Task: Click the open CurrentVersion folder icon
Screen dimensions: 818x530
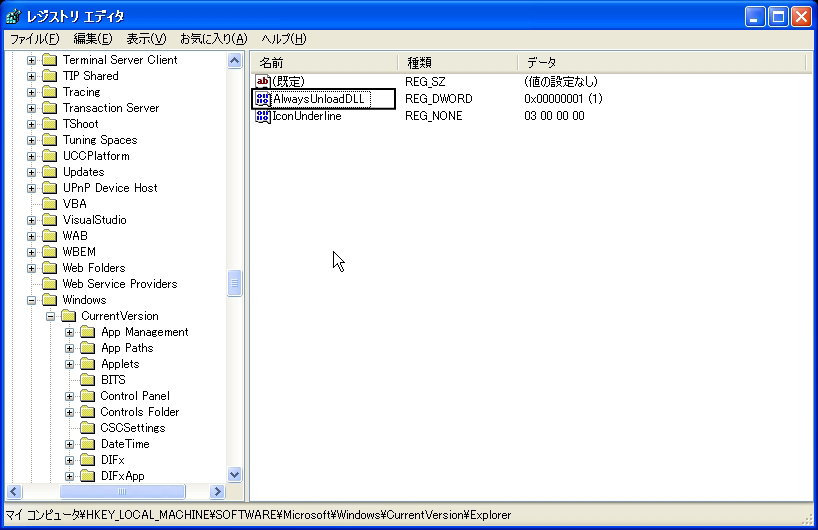Action: coord(69,316)
